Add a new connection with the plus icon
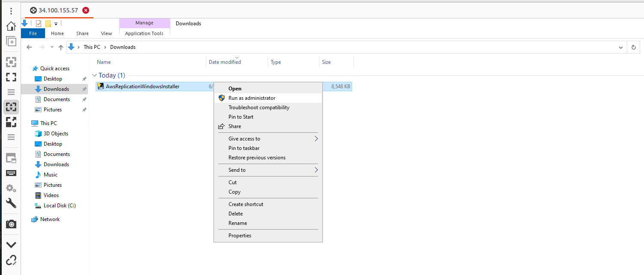 click(x=11, y=42)
